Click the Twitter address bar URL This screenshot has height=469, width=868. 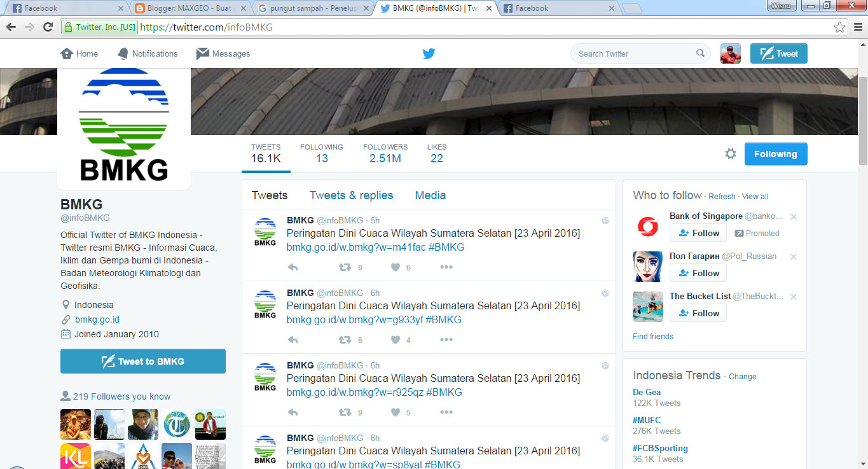click(207, 27)
